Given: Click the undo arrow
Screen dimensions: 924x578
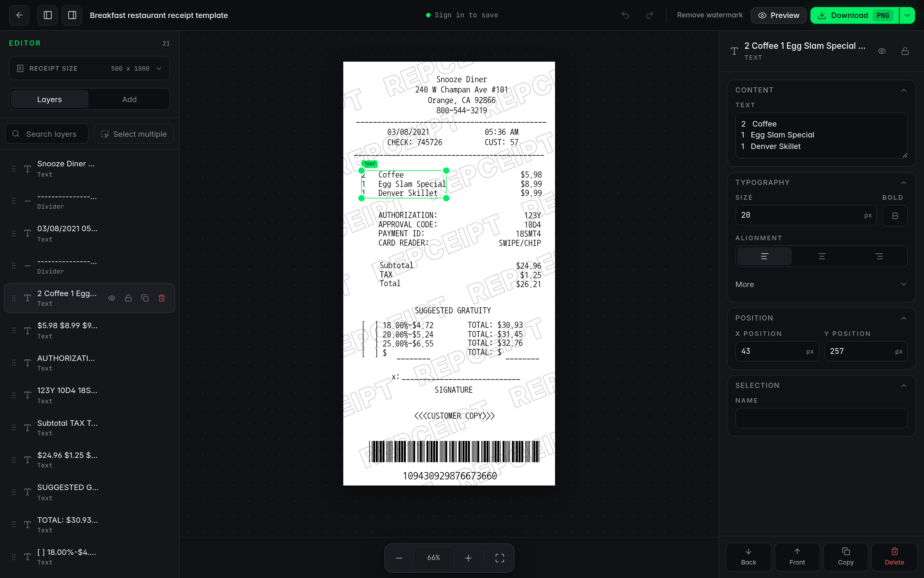Looking at the screenshot, I should tap(625, 15).
